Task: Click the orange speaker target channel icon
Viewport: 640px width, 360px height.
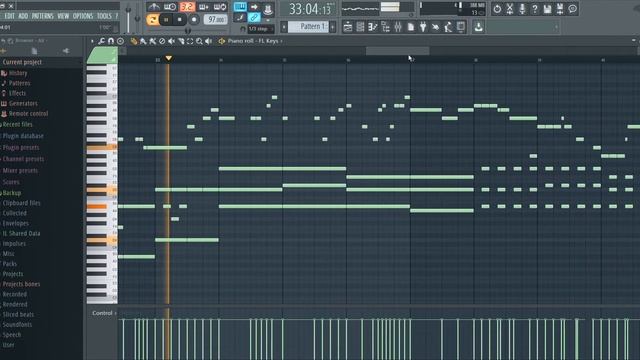Action: [222, 41]
